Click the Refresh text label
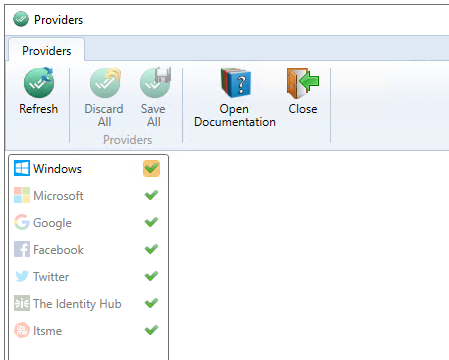The image size is (449, 360). coord(39,109)
